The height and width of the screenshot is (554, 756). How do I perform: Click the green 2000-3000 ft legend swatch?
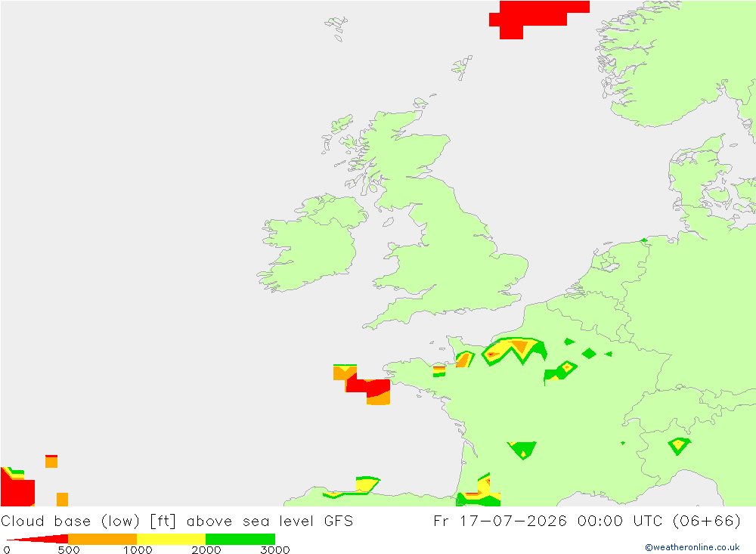pyautogui.click(x=240, y=539)
